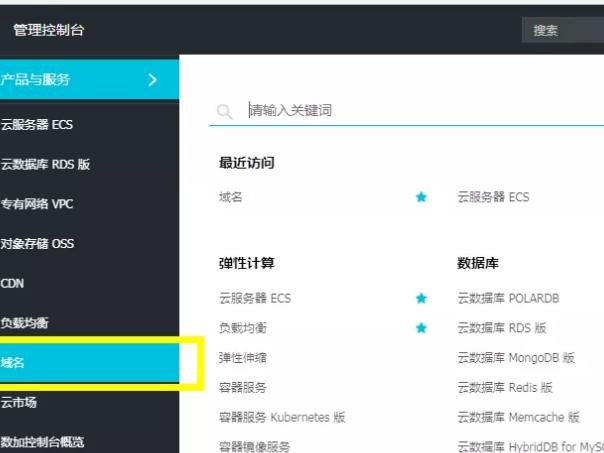The image size is (604, 453).
Task: Open 云数据库 Redis 版 link
Action: 505,387
